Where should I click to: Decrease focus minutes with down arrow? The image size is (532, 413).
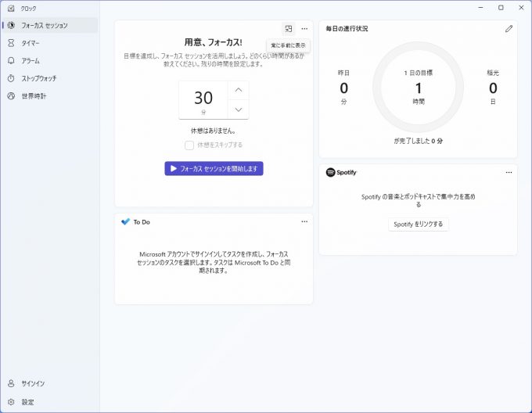point(239,110)
